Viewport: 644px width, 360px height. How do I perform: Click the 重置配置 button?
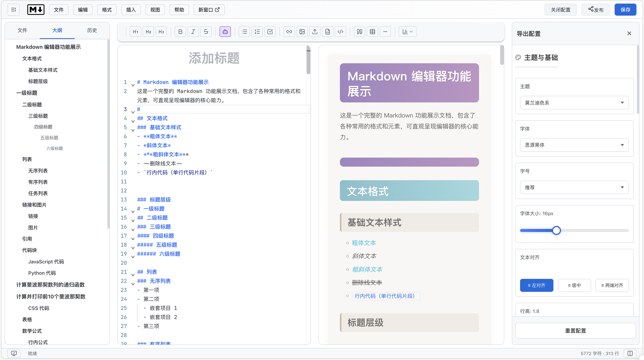pyautogui.click(x=575, y=330)
